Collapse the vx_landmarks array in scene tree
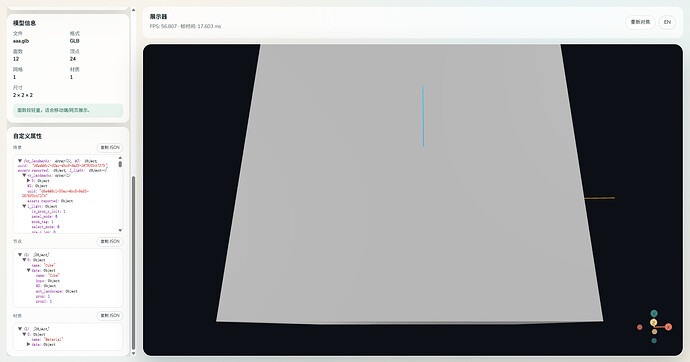Viewport: 690px width, 362px height. pyautogui.click(x=24, y=175)
